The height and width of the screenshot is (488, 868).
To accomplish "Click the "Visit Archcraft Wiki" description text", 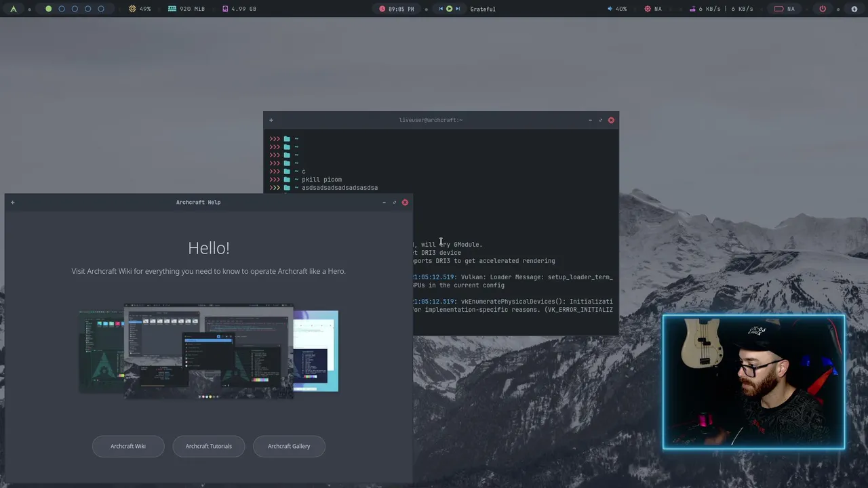I will click(x=209, y=271).
